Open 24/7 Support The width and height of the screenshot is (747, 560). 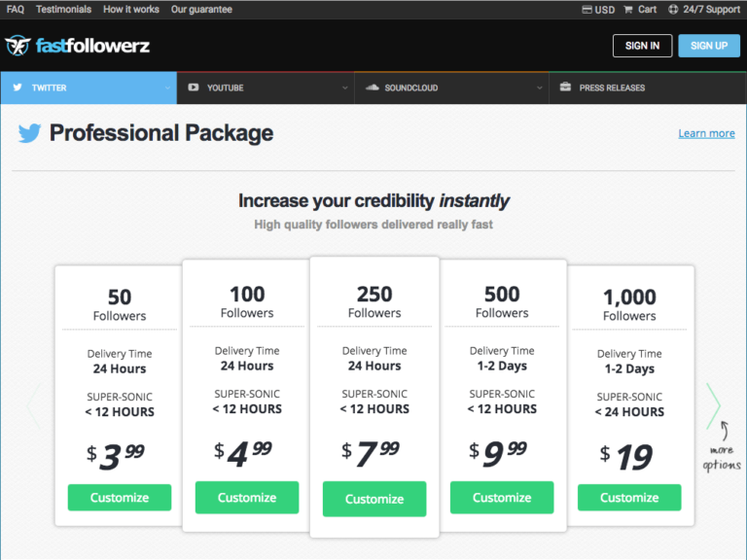pyautogui.click(x=704, y=10)
